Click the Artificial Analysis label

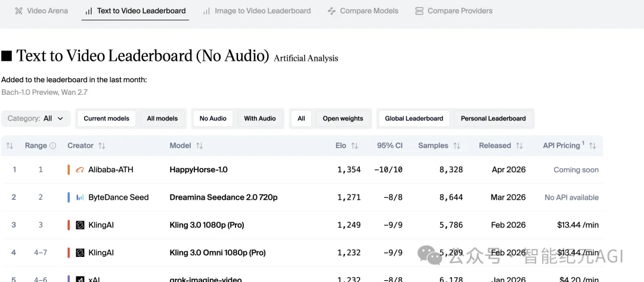[x=306, y=58]
